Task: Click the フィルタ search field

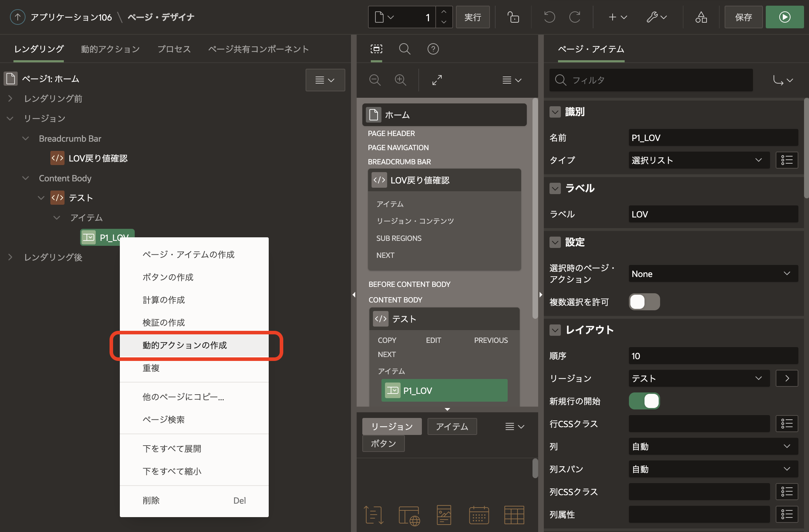Action: pyautogui.click(x=651, y=80)
